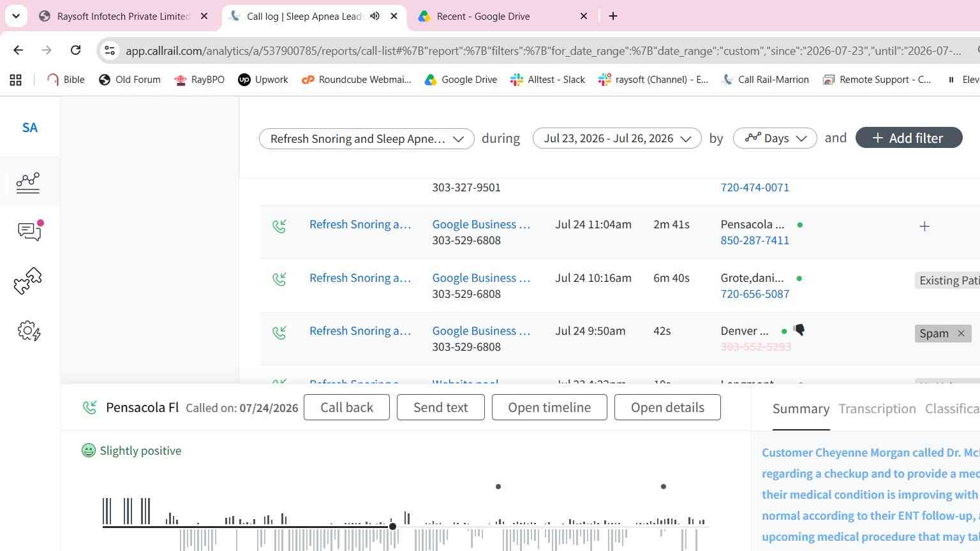Click the Call back button
Image resolution: width=980 pixels, height=551 pixels.
[346, 408]
